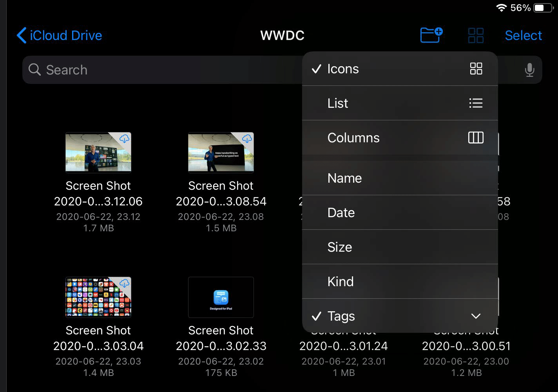Click the magnifying glass search icon
Viewport: 558px width, 392px height.
(x=35, y=70)
